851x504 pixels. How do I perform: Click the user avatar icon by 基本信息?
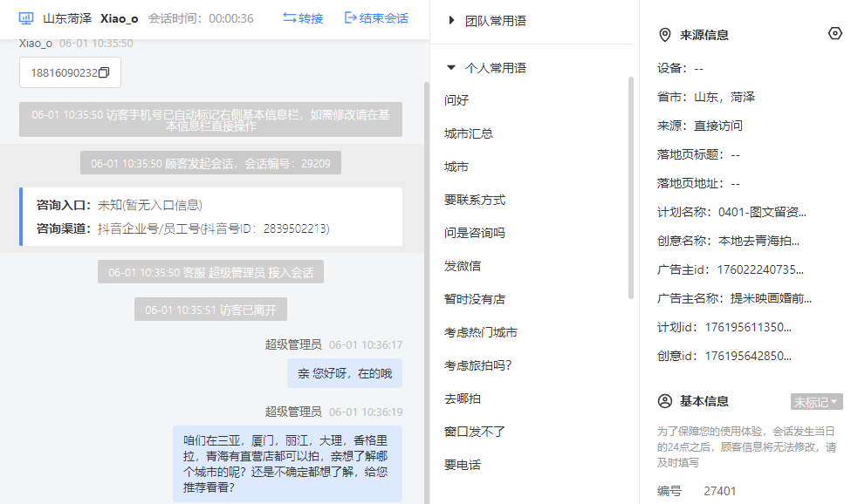665,402
